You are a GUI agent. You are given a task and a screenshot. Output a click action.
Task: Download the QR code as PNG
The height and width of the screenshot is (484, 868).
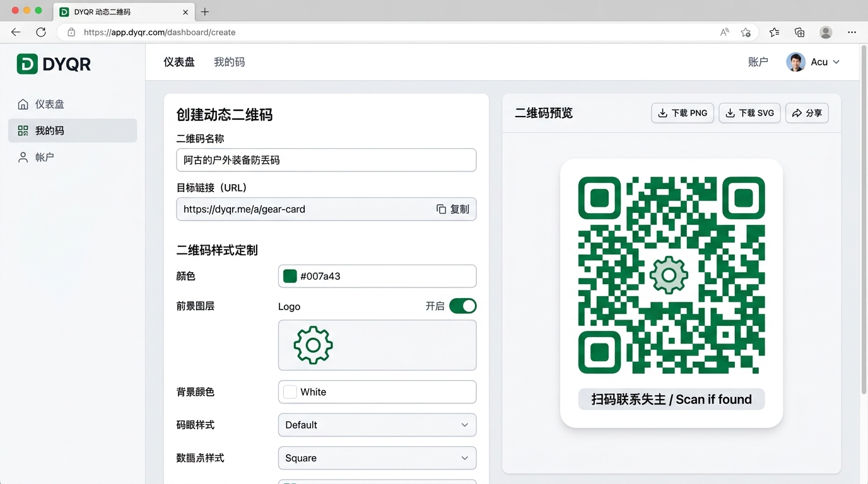(x=683, y=113)
